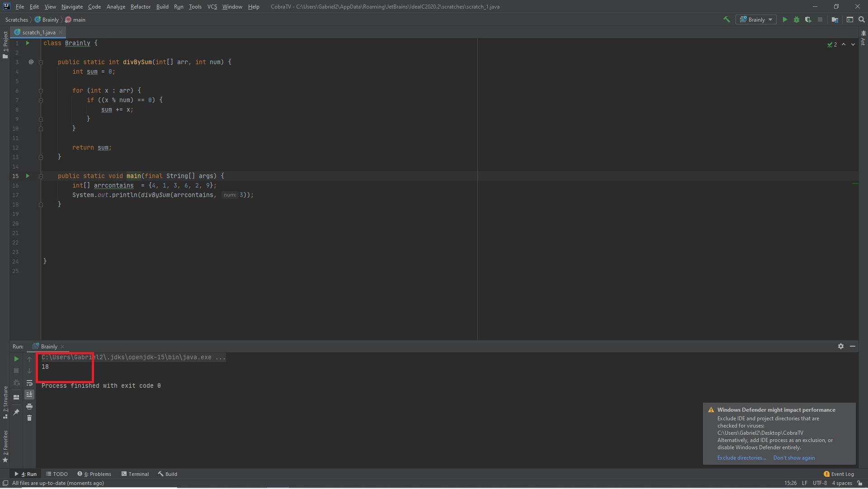Clear console with the trash icon
This screenshot has width=868, height=489.
pos(29,418)
